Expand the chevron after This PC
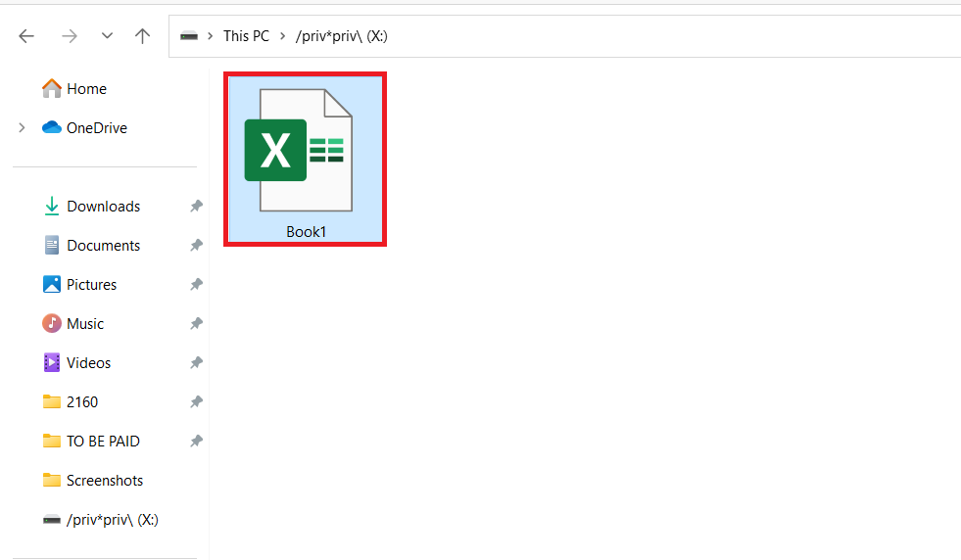This screenshot has width=961, height=560. click(282, 36)
